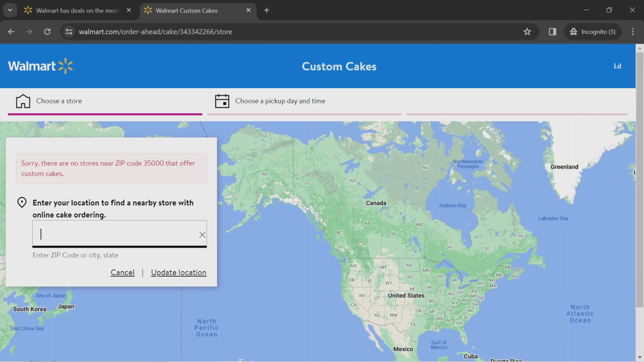Image resolution: width=644 pixels, height=362 pixels.
Task: Click the Northwestern Passages map label
Action: click(468, 164)
